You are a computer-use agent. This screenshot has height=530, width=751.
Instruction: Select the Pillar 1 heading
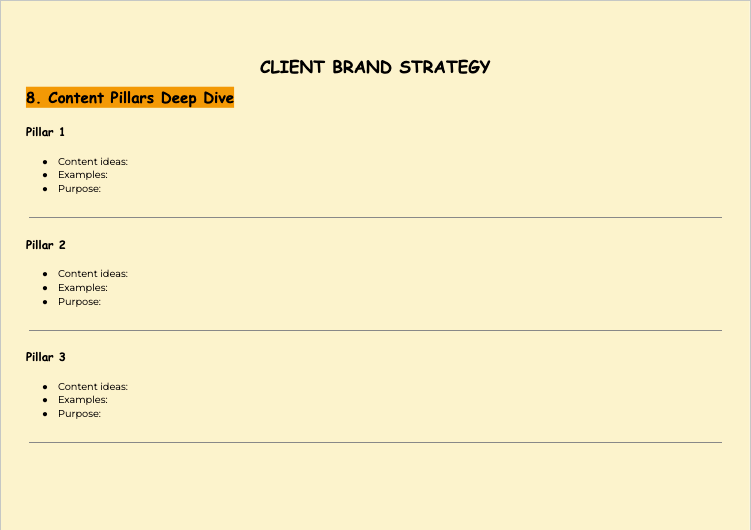click(46, 132)
